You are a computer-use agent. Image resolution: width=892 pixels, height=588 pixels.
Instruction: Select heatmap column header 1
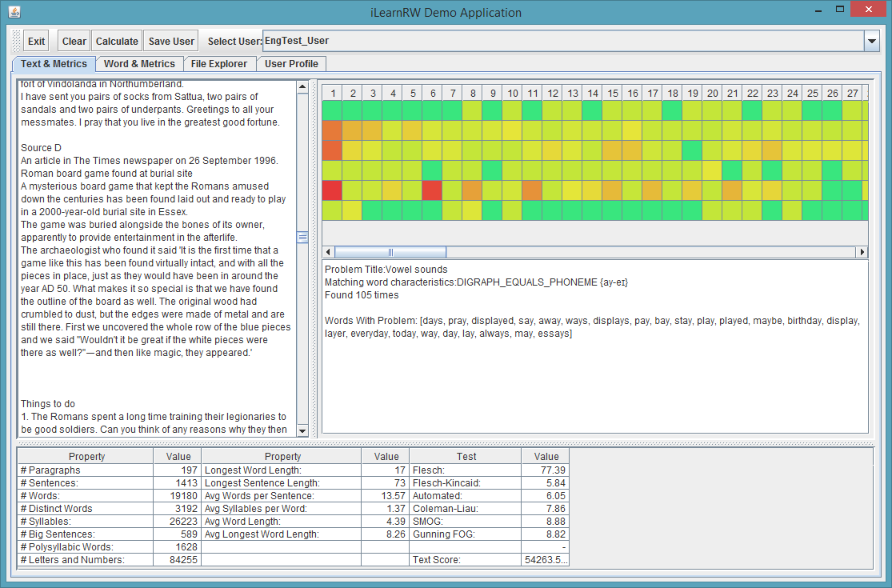(x=333, y=94)
